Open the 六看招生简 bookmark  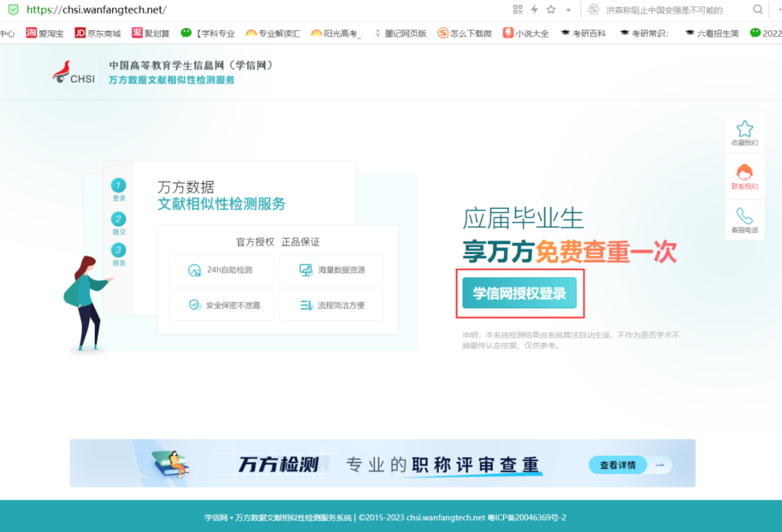(712, 33)
